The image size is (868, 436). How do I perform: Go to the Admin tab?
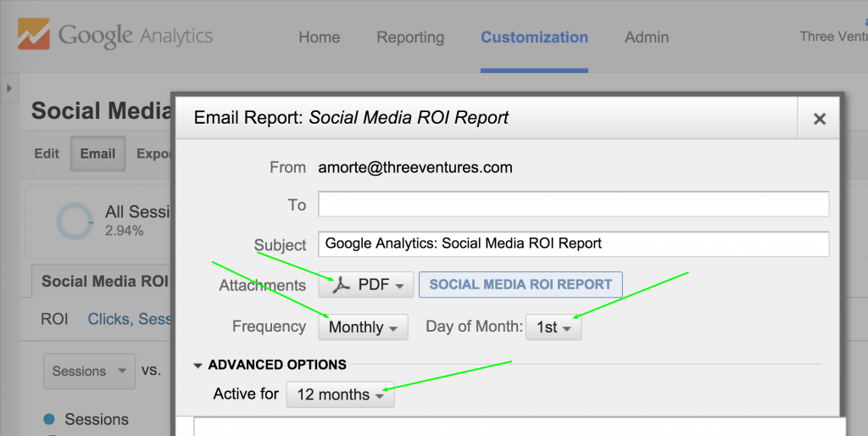pyautogui.click(x=647, y=37)
